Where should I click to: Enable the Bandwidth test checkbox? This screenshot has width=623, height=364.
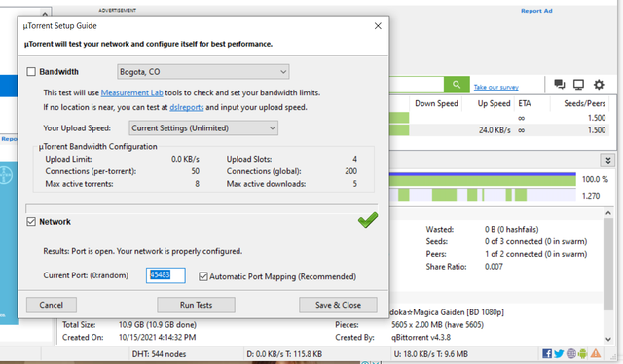tap(31, 71)
